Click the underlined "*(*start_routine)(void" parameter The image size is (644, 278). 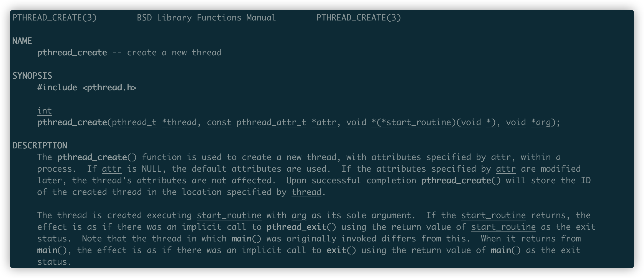[x=426, y=122]
